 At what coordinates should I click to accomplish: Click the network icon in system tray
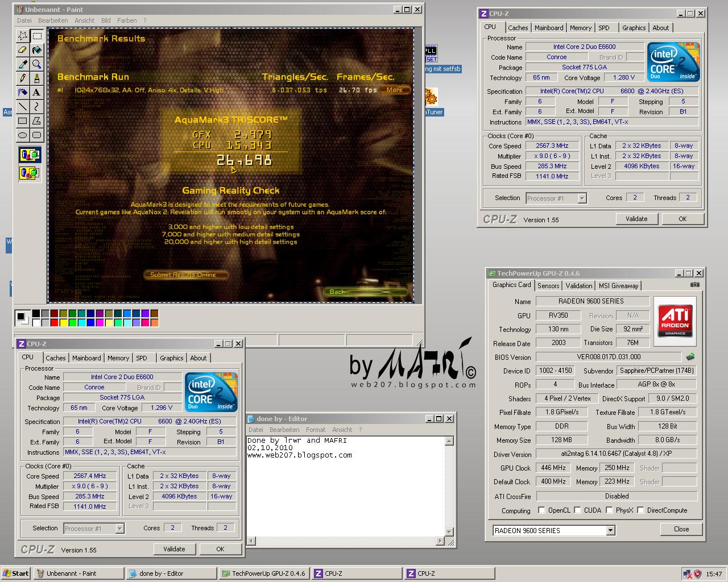pos(687,574)
